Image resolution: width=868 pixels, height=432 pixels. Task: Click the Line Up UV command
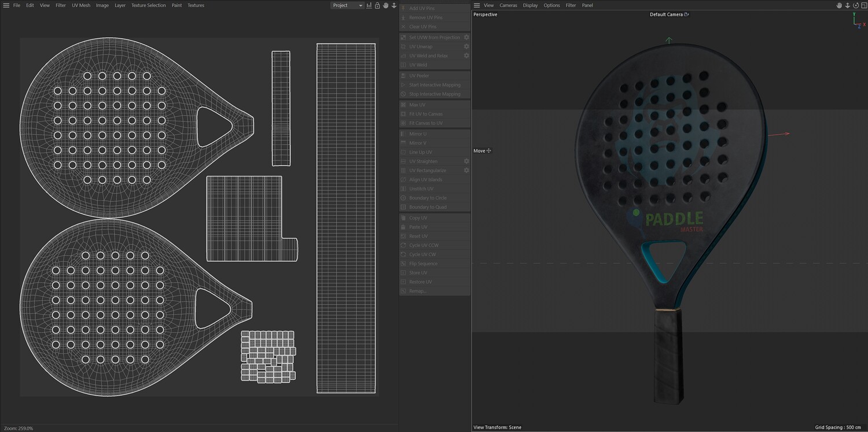435,152
